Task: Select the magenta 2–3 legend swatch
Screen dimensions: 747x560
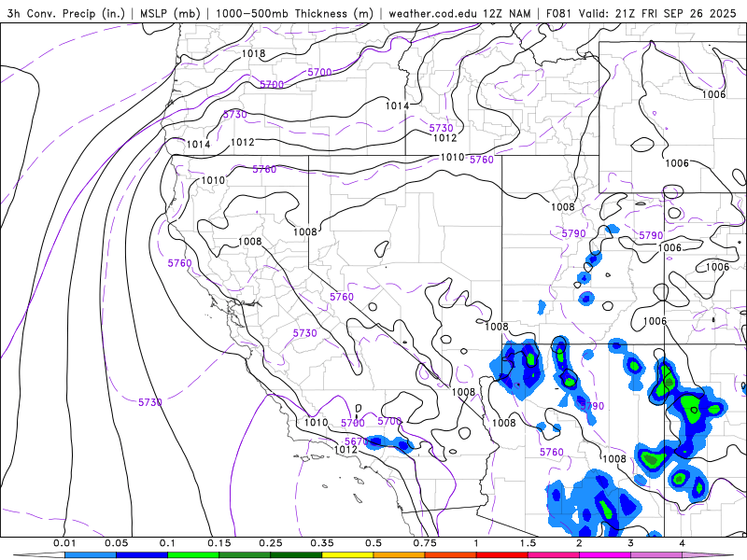Action: pyautogui.click(x=605, y=555)
